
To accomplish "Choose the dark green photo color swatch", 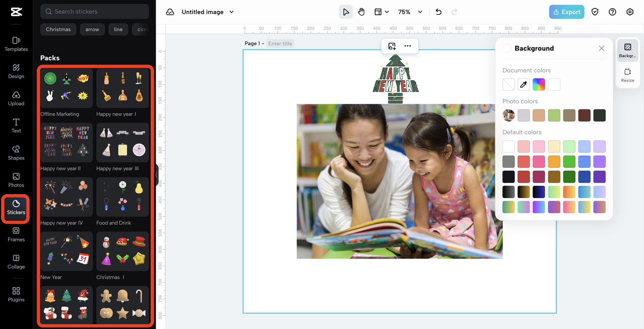I will pos(599,115).
